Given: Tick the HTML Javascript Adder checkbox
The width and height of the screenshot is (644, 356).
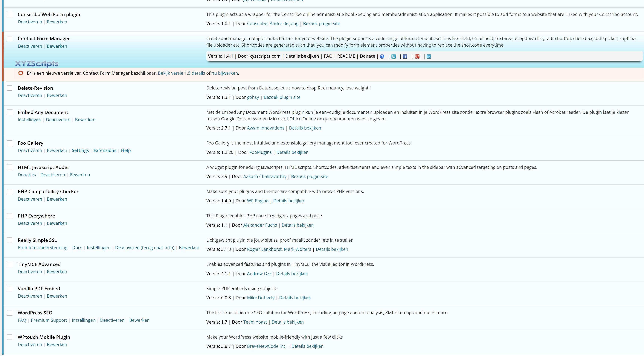Looking at the screenshot, I should tap(10, 167).
